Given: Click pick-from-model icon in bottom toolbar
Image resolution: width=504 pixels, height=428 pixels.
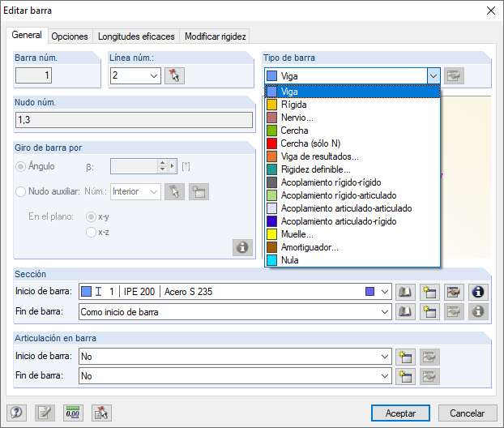Looking at the screenshot, I should pos(101,413).
